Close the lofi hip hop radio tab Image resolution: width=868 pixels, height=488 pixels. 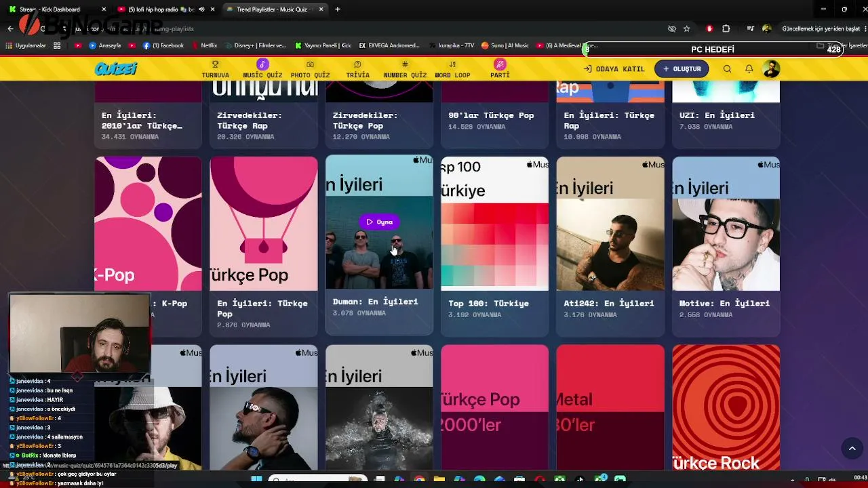tap(212, 9)
